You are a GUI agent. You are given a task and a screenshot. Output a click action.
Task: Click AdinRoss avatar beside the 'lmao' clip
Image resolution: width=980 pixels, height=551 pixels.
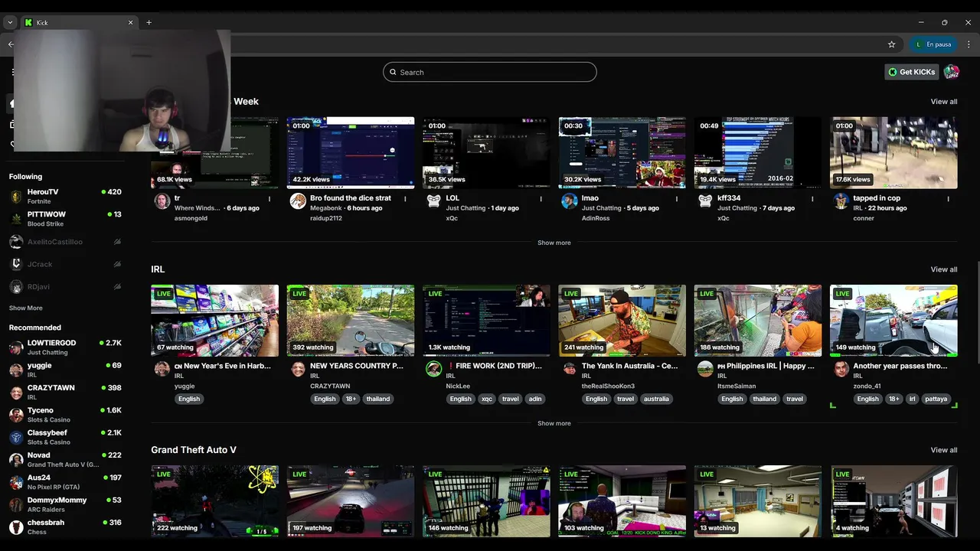[x=569, y=201]
